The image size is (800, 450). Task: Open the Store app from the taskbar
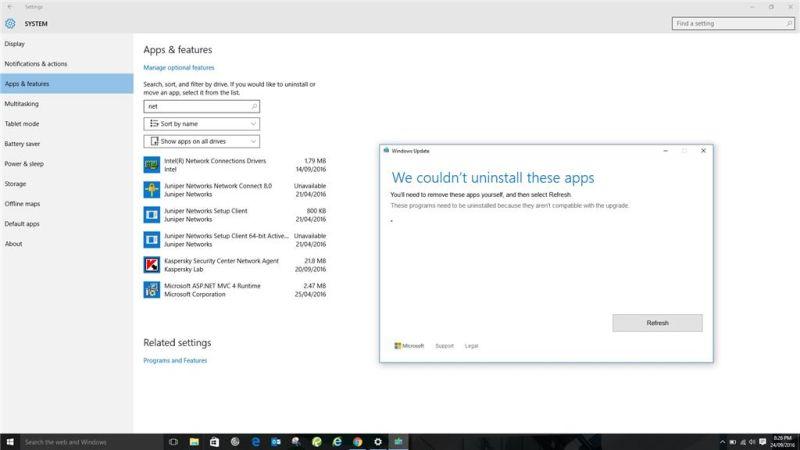(214, 442)
